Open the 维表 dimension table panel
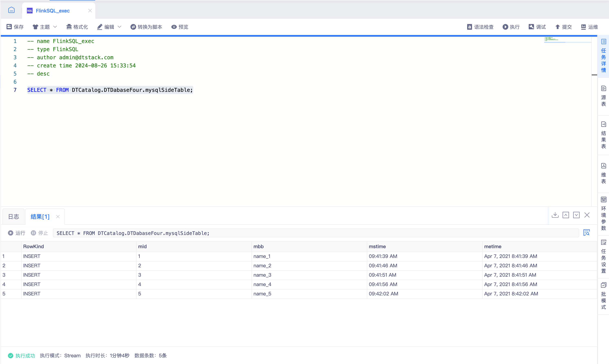This screenshot has height=364, width=609. pyautogui.click(x=603, y=173)
